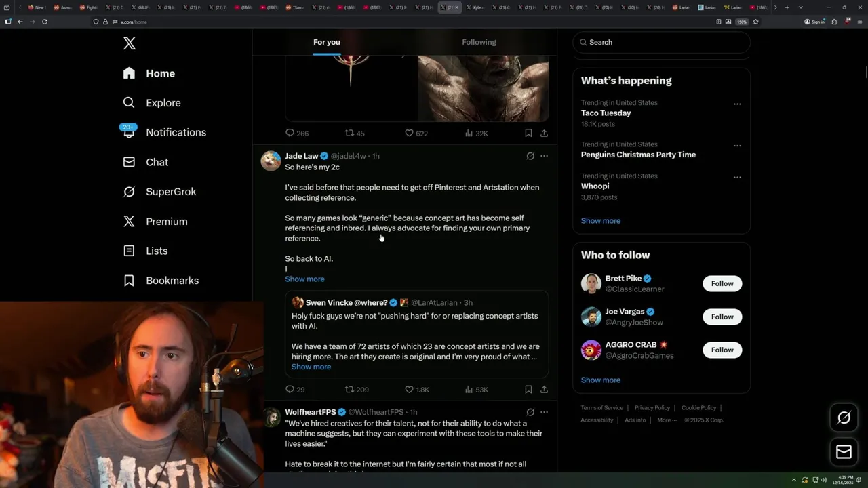Open the Ads info footer link
868x488 pixels.
(635, 420)
